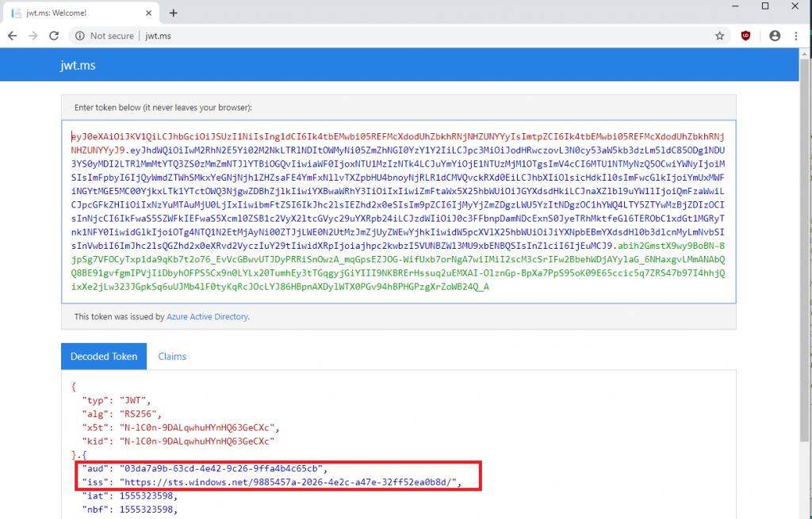Click the jwt.ms title in the blue header
Viewport: 812px width, 519px height.
pyautogui.click(x=78, y=66)
